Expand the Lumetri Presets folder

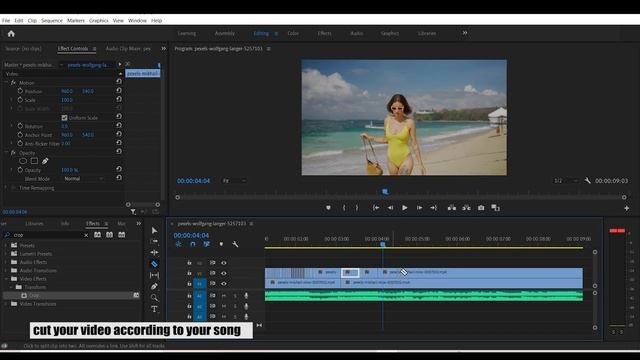(x=6, y=254)
